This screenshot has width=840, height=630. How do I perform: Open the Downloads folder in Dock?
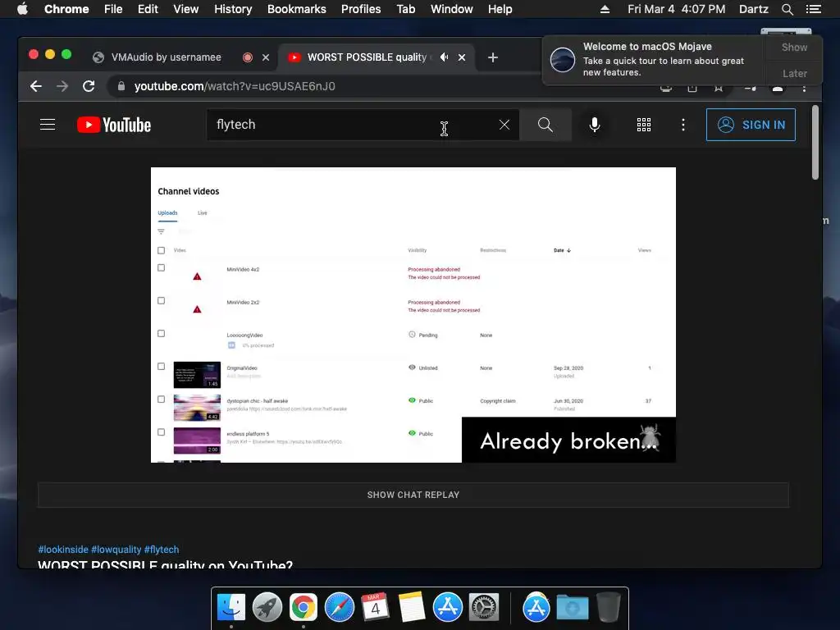click(572, 608)
